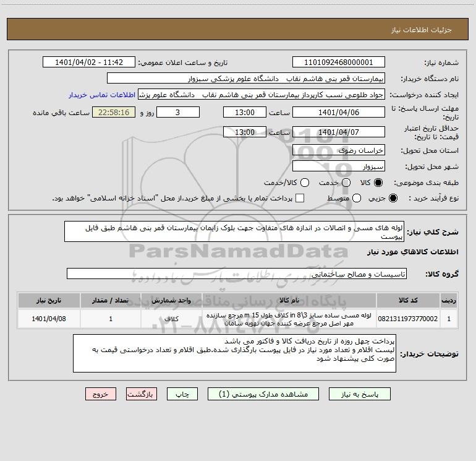Click the buyer organization name field
Screen dimensions: 476x461
coord(246,79)
